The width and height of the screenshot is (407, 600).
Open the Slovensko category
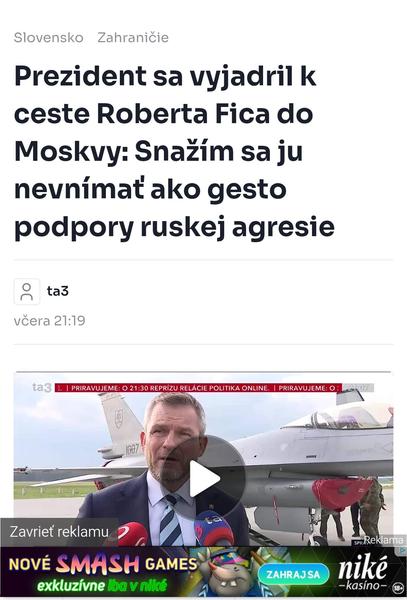coord(49,38)
